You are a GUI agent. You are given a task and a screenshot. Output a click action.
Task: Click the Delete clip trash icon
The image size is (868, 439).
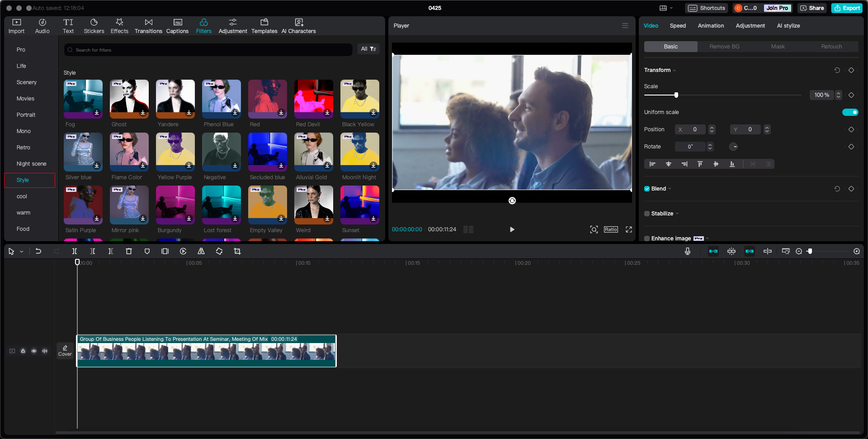tap(129, 251)
